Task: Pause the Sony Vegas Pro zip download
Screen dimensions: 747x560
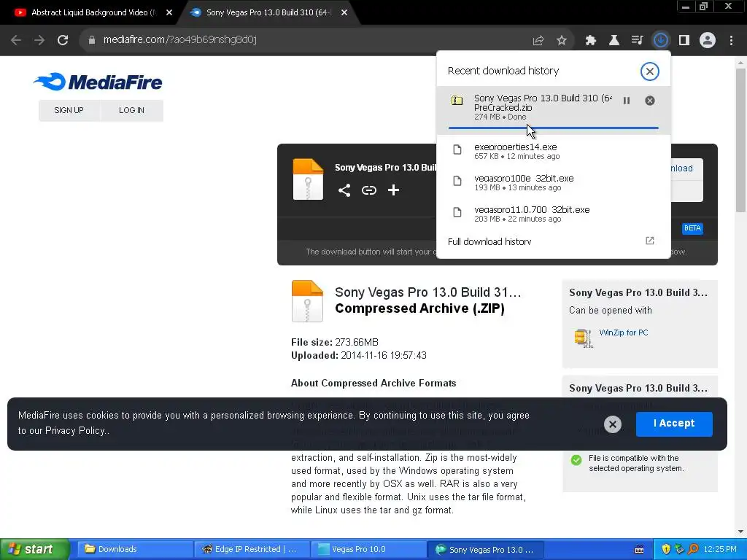Action: [x=627, y=101]
